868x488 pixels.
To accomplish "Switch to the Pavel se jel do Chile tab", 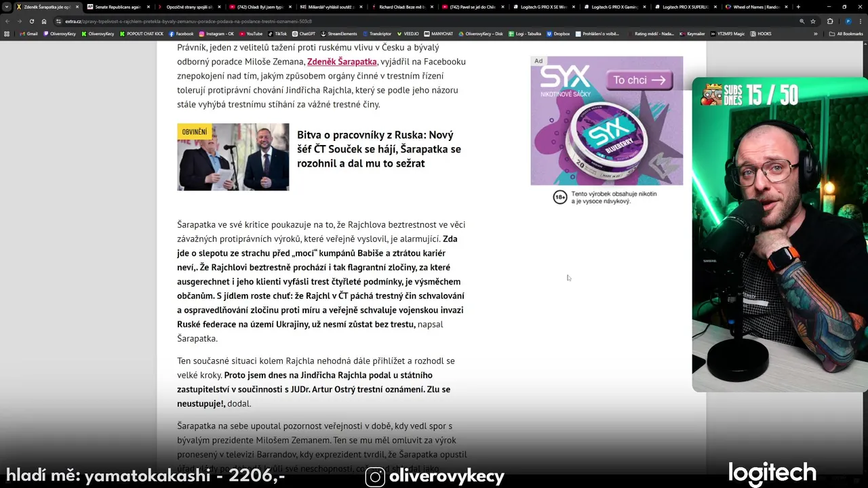I will pos(472,7).
